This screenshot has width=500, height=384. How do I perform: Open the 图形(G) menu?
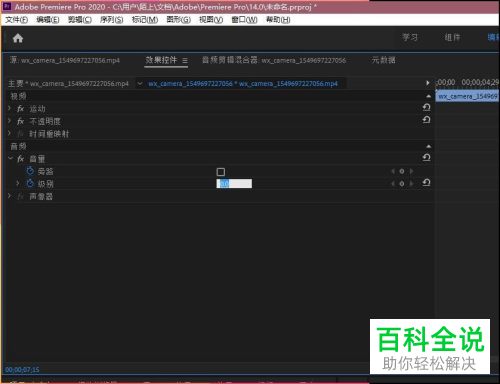tap(179, 20)
